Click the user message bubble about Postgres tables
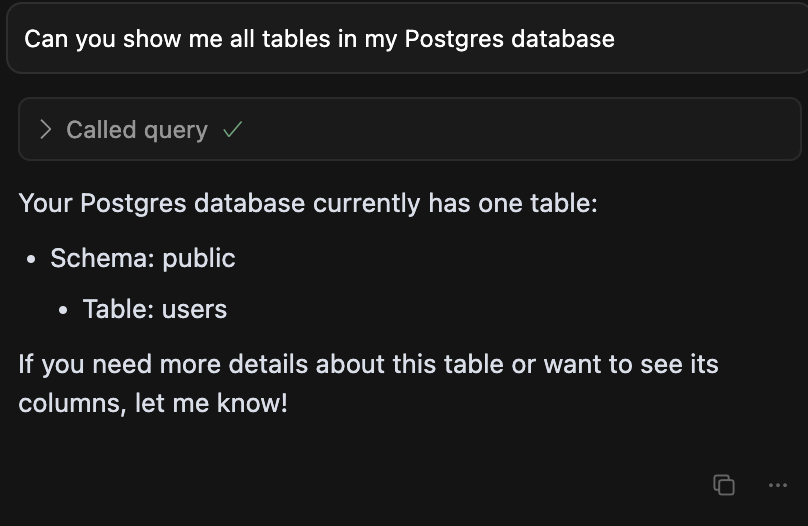The width and height of the screenshot is (808, 526). point(407,39)
